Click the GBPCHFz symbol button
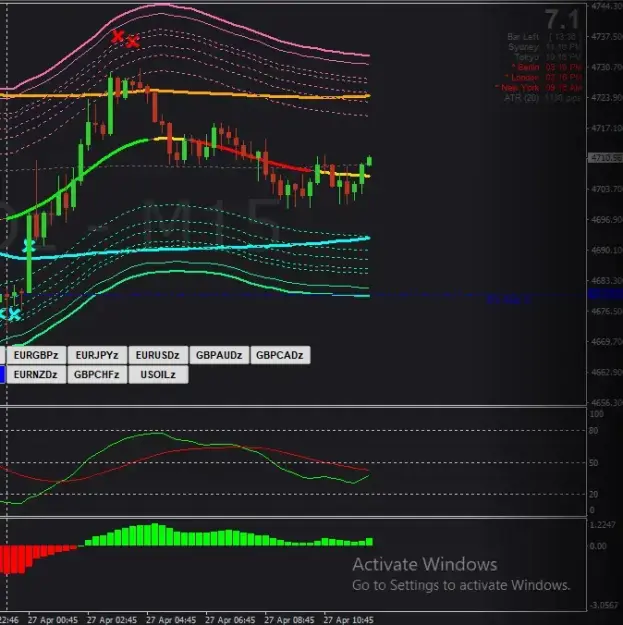 pyautogui.click(x=97, y=375)
